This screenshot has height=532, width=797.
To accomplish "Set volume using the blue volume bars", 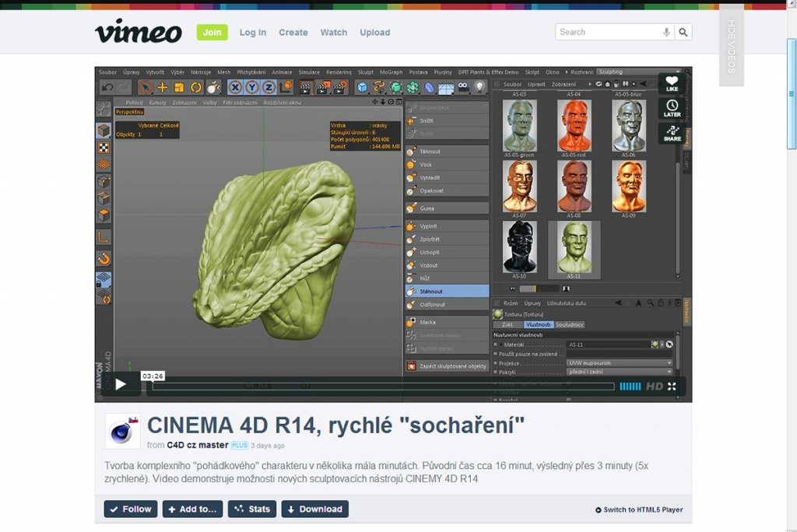I will (630, 387).
